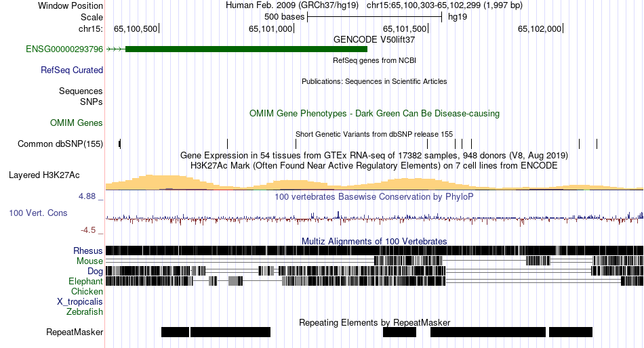
Task: Click the Common dbSNP(155) track label
Action: tap(60, 144)
